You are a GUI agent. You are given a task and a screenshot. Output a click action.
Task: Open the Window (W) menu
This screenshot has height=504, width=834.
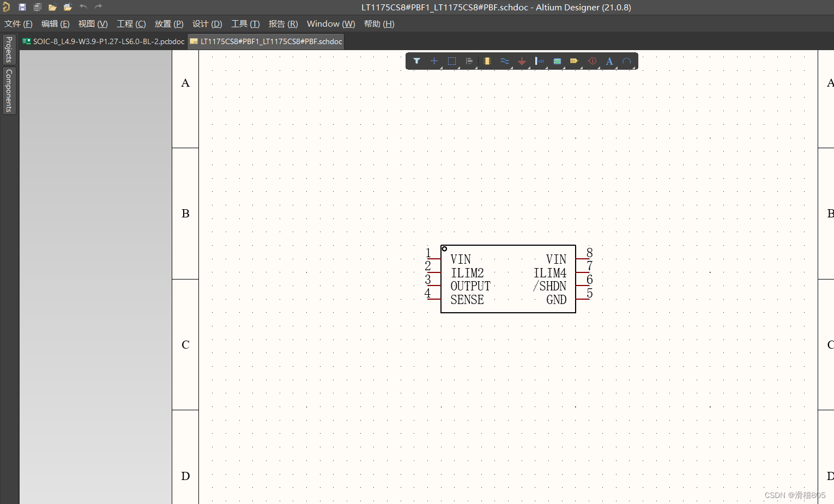[x=331, y=24]
